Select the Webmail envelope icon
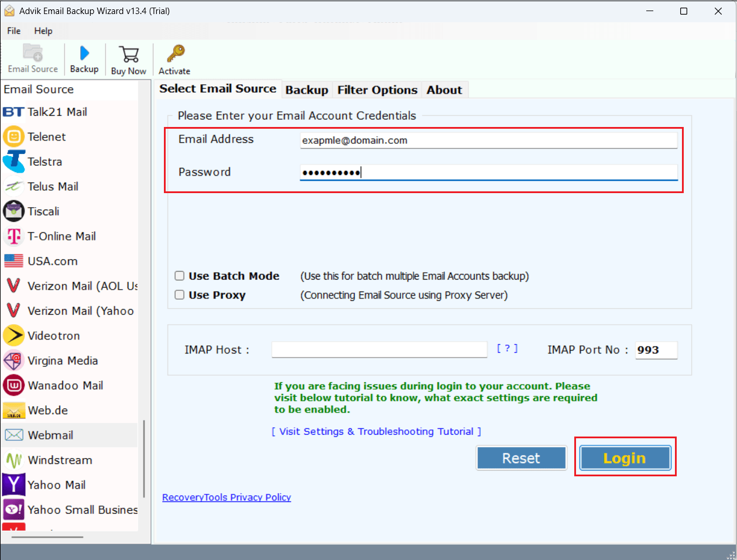This screenshot has height=560, width=737. (13, 435)
